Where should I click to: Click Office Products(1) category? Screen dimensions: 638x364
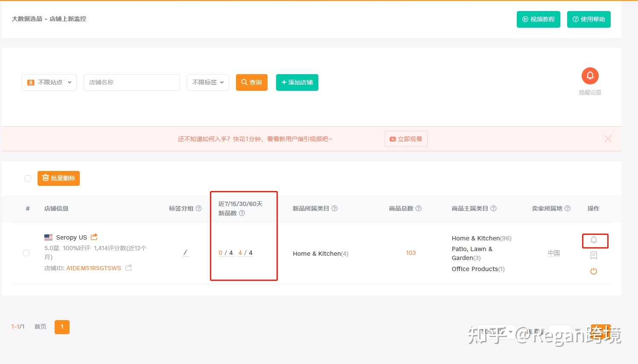tap(478, 269)
